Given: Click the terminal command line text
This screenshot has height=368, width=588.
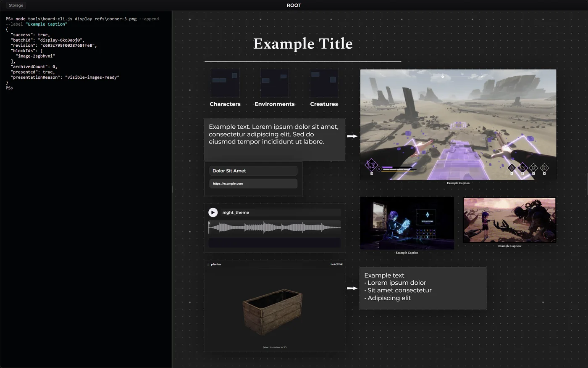Looking at the screenshot, I should point(82,21).
